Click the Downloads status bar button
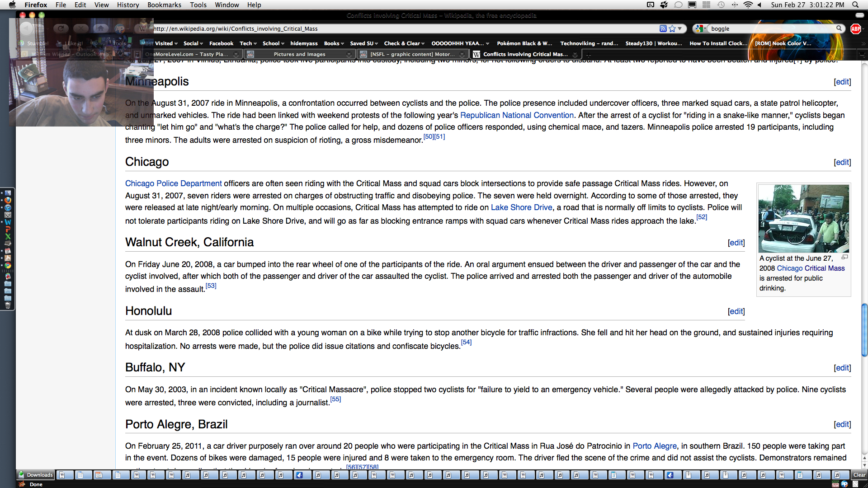Image resolution: width=868 pixels, height=488 pixels. tap(36, 475)
